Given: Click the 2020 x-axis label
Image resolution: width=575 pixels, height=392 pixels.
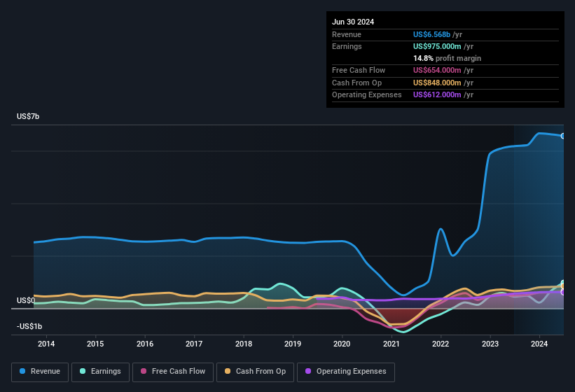Looking at the screenshot, I should [x=342, y=344].
